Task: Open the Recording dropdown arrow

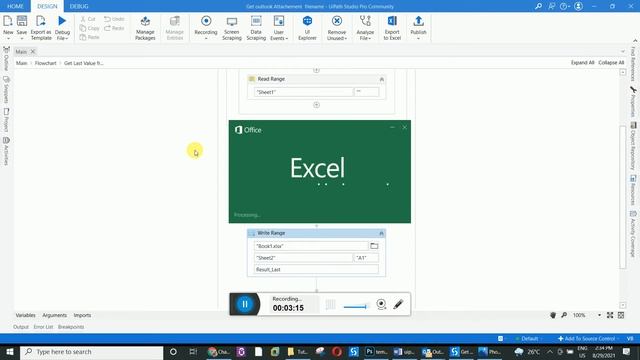Action: [206, 38]
